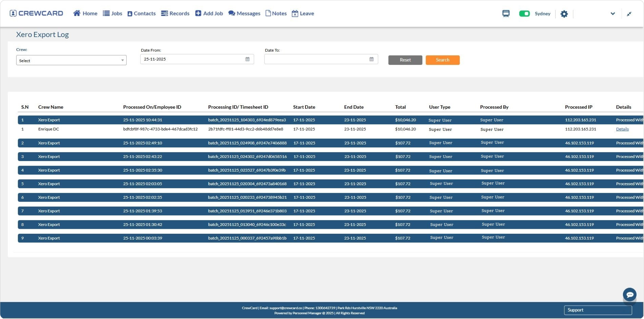Toggle the green Sydney switch

pyautogui.click(x=524, y=14)
